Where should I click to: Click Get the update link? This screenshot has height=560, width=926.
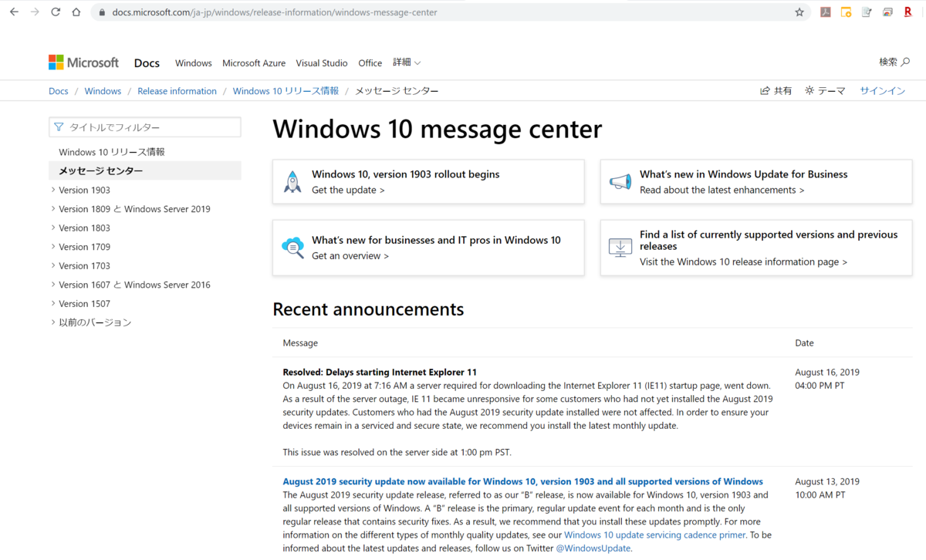click(x=348, y=190)
